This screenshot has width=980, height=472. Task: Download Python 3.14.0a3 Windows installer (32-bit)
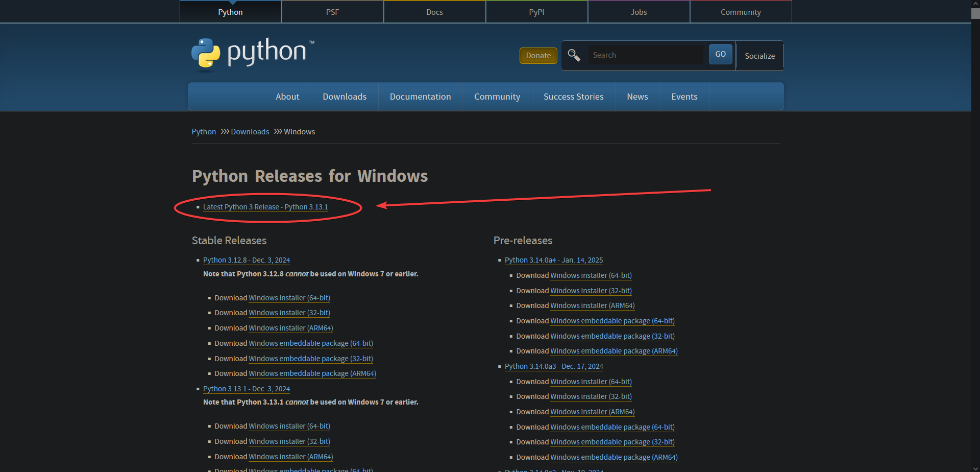pyautogui.click(x=591, y=396)
